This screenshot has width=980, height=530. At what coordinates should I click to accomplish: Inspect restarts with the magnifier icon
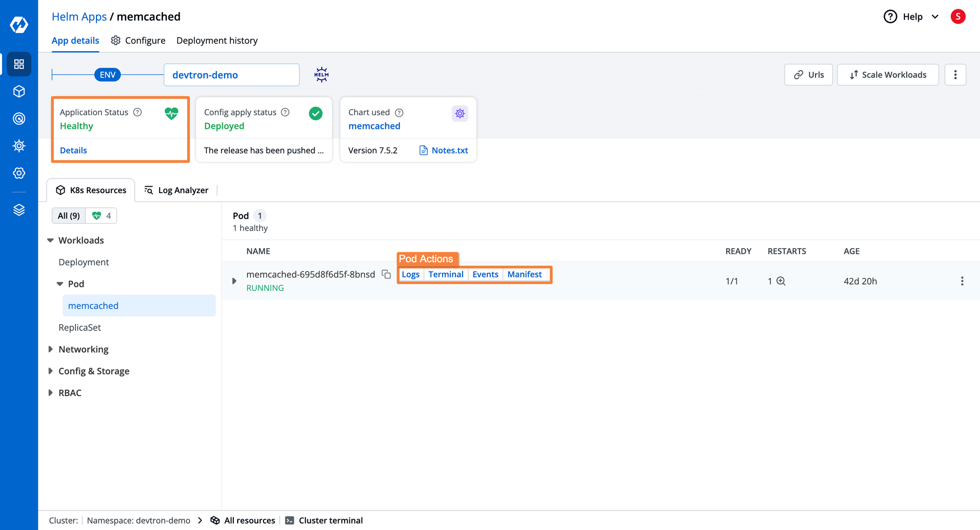(781, 281)
